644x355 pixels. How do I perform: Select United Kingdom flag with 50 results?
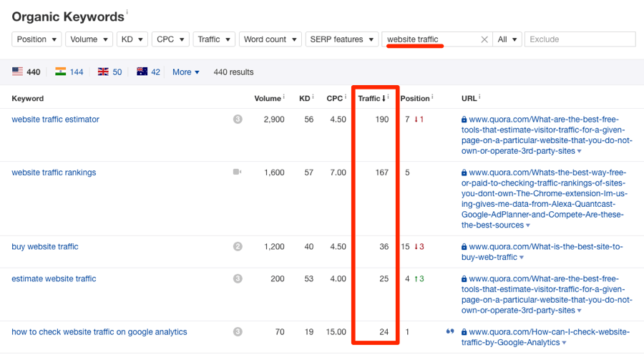click(103, 72)
